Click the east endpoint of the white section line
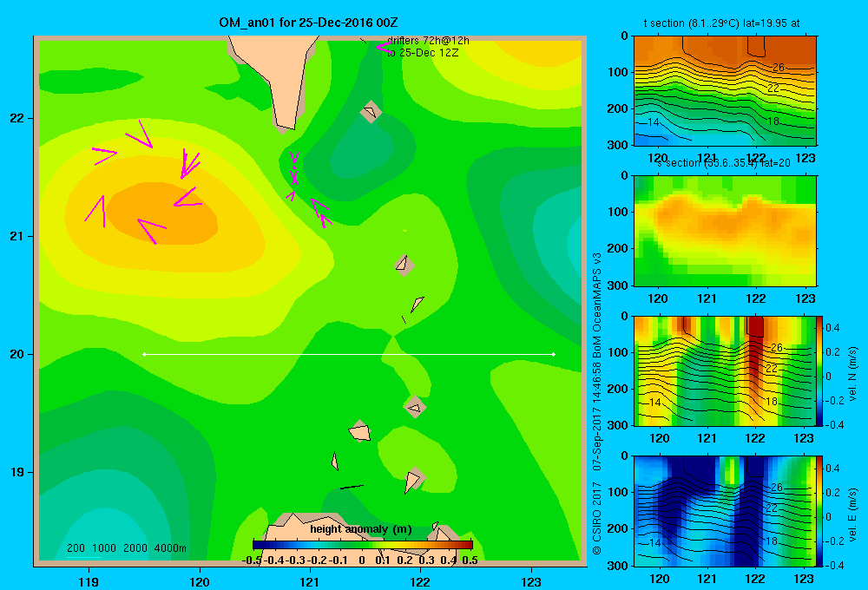The height and width of the screenshot is (590, 868). [x=554, y=354]
